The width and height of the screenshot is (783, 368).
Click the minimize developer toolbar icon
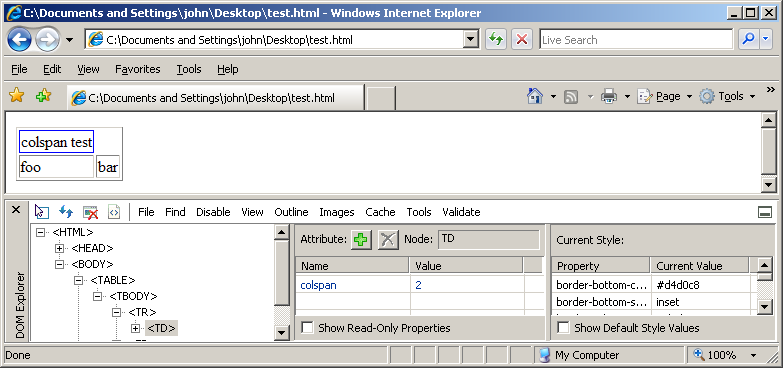tap(765, 213)
